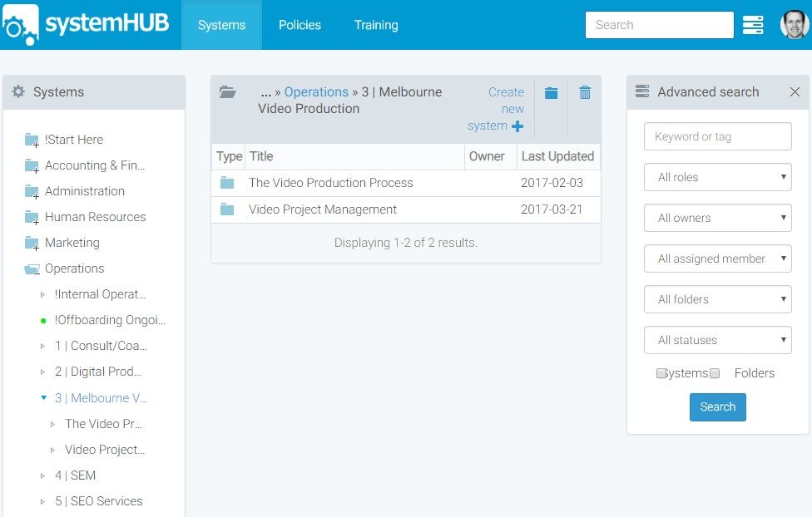Open the Policies navigation menu
The height and width of the screenshot is (517, 812).
(300, 25)
